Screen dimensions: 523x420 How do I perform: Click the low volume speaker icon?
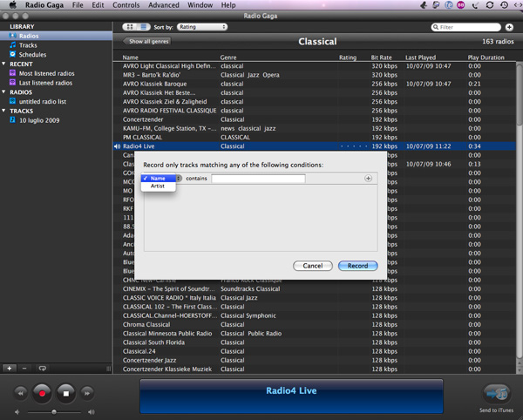click(x=17, y=412)
